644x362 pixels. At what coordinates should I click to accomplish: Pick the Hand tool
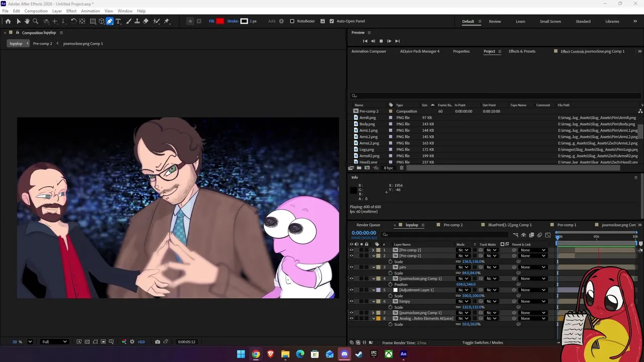pos(27,21)
